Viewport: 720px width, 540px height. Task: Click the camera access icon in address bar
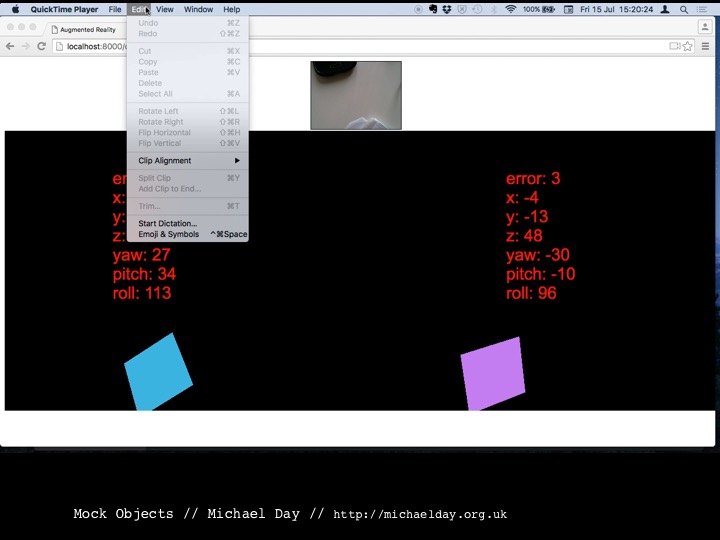pyautogui.click(x=675, y=46)
